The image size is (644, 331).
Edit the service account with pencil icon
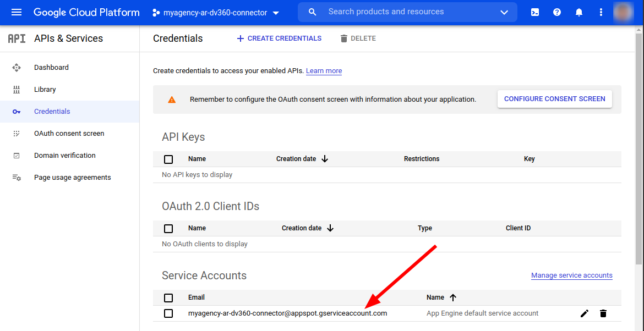pos(585,313)
